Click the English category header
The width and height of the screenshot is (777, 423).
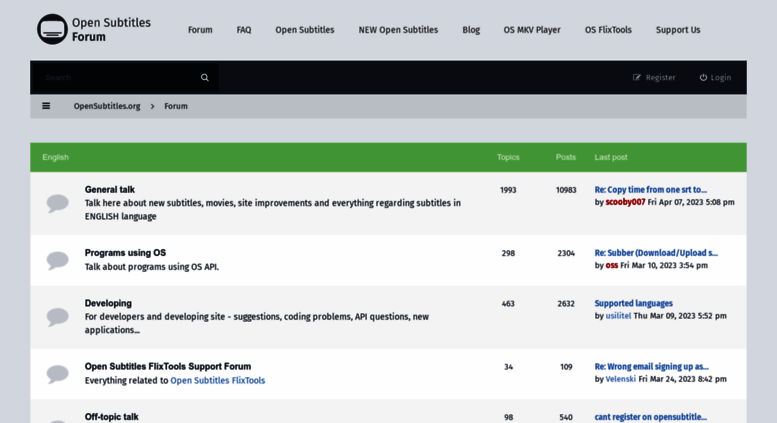click(x=56, y=157)
